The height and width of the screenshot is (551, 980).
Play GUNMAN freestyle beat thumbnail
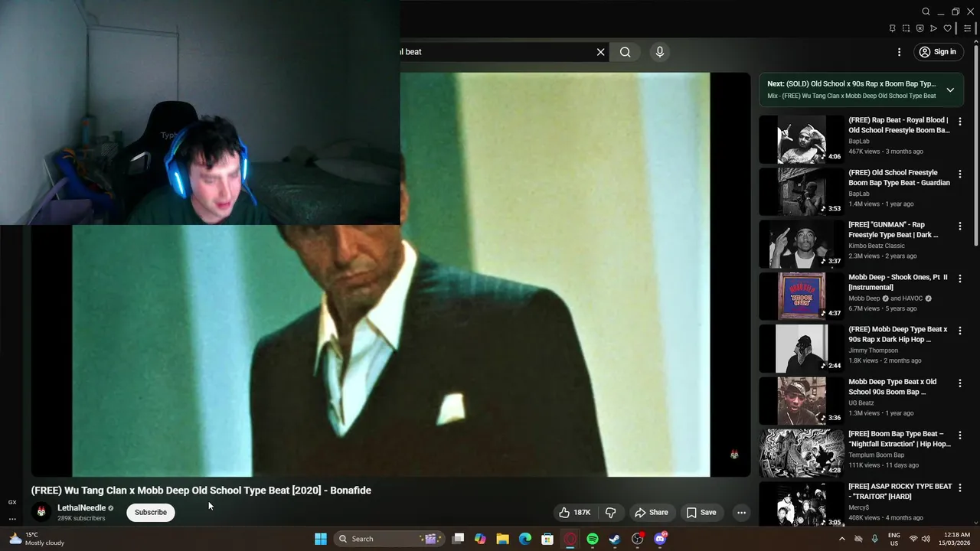tap(802, 243)
